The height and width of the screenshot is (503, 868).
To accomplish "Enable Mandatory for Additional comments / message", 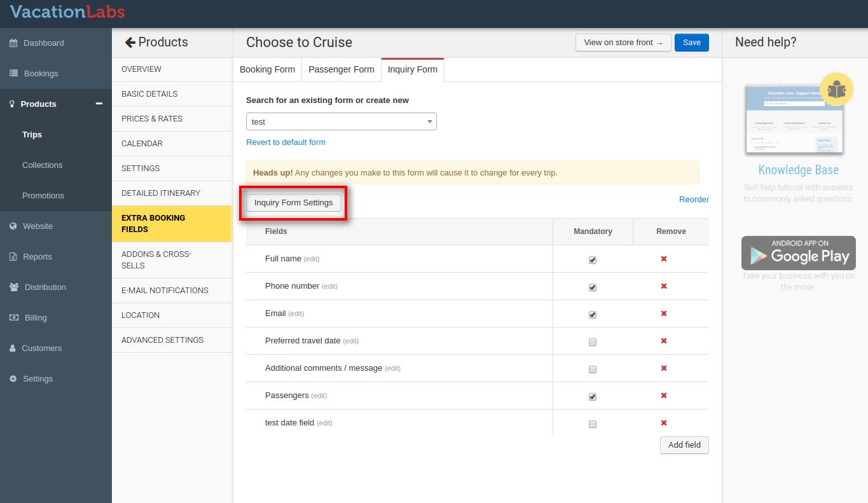I will [x=593, y=369].
